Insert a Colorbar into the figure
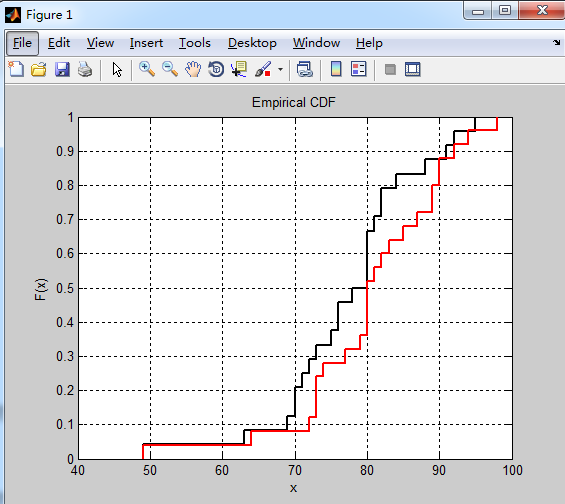This screenshot has width=565, height=504. click(x=336, y=69)
